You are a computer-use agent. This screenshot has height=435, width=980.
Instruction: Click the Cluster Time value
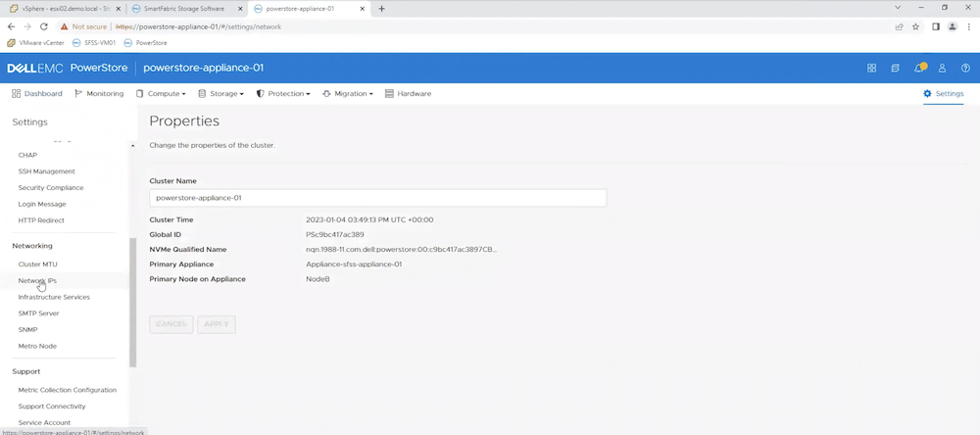369,220
